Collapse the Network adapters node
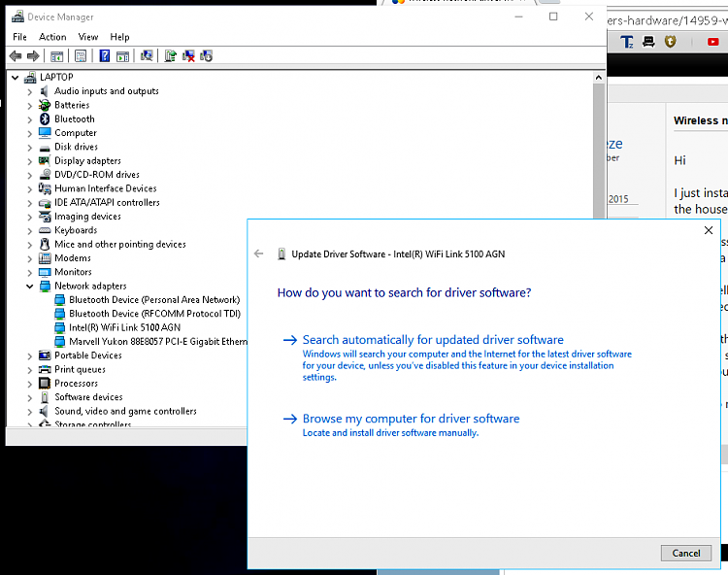The image size is (728, 575). tap(30, 287)
